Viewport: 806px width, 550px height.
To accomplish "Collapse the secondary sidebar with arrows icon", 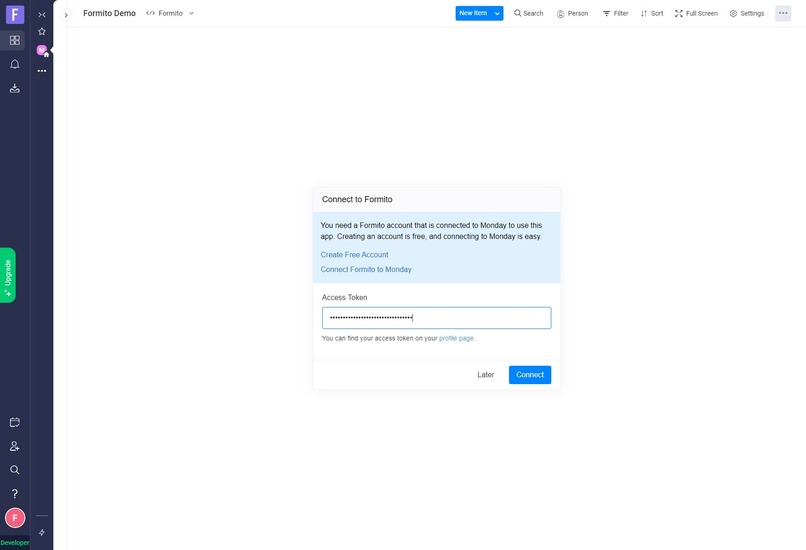I will click(x=42, y=14).
